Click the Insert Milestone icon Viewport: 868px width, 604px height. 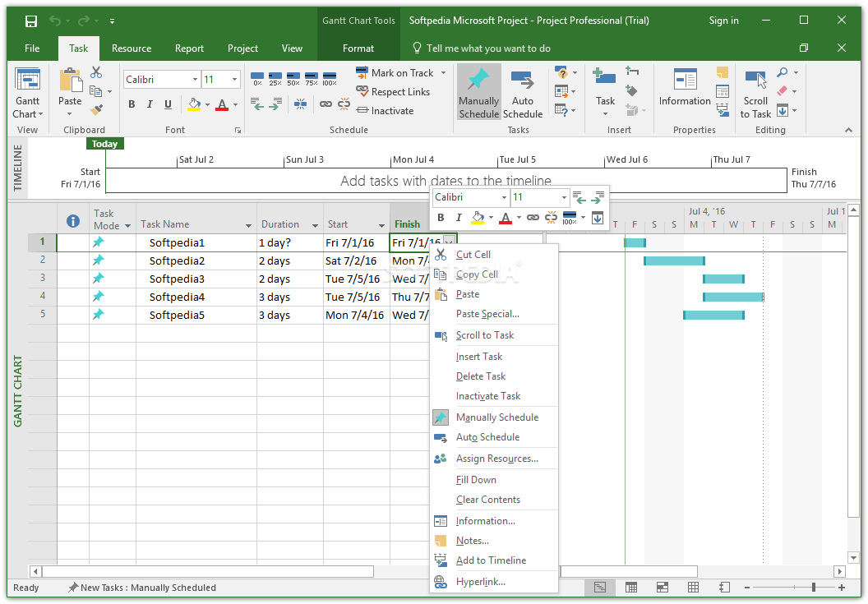click(631, 90)
